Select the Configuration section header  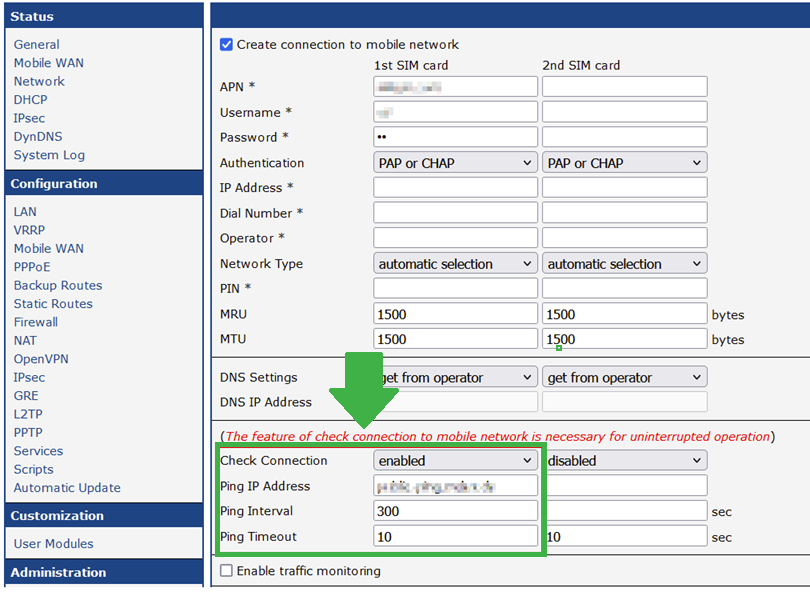pyautogui.click(x=56, y=183)
